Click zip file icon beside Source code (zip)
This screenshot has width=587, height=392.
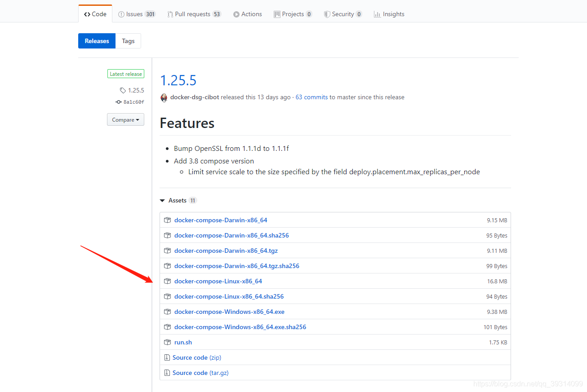[x=167, y=357]
